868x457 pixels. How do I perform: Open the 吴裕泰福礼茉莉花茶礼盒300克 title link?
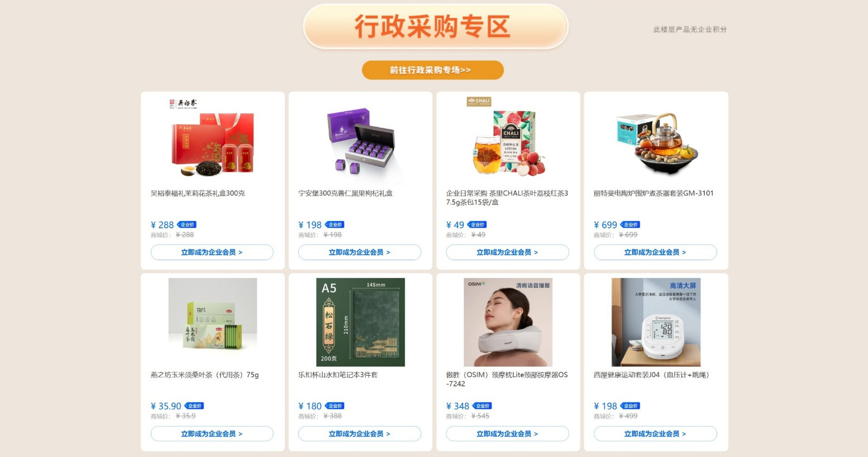198,193
